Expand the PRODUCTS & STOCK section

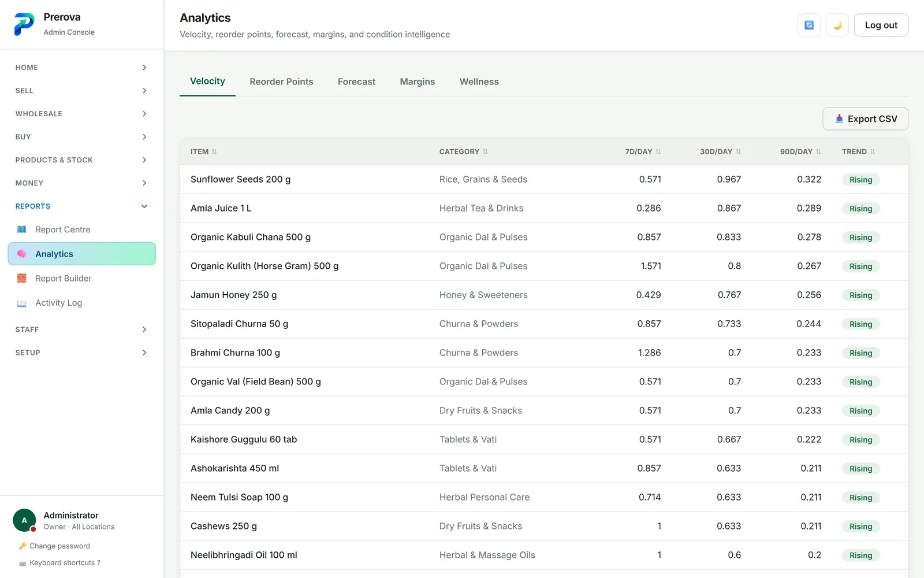click(x=81, y=160)
